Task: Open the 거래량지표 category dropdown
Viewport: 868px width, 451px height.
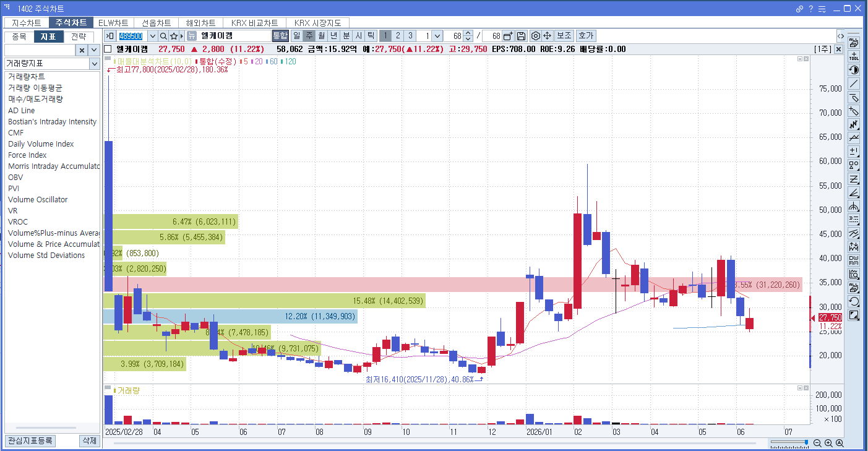Action: pos(94,64)
